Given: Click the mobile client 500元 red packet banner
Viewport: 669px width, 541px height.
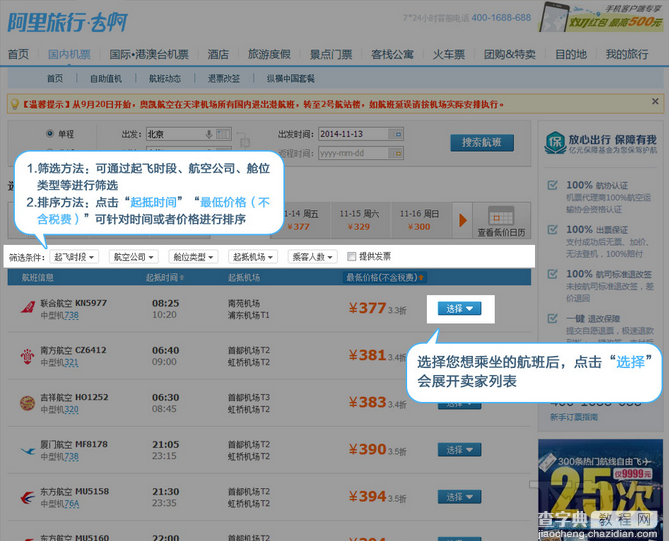Looking at the screenshot, I should pos(601,17).
